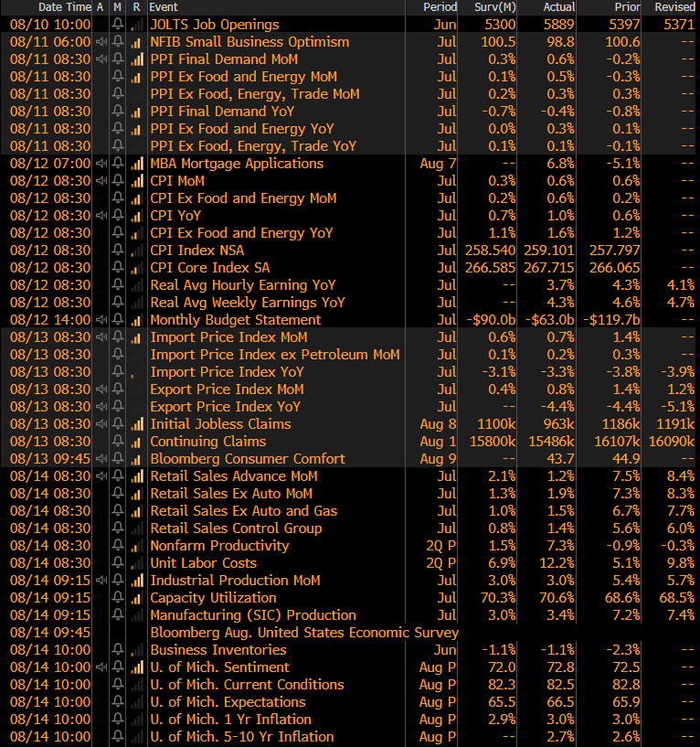
Task: Enable the alert bell for Continuing Claims
Action: point(118,442)
